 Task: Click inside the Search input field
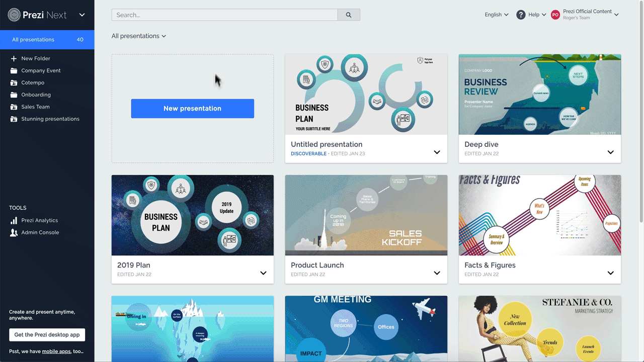coord(224,15)
